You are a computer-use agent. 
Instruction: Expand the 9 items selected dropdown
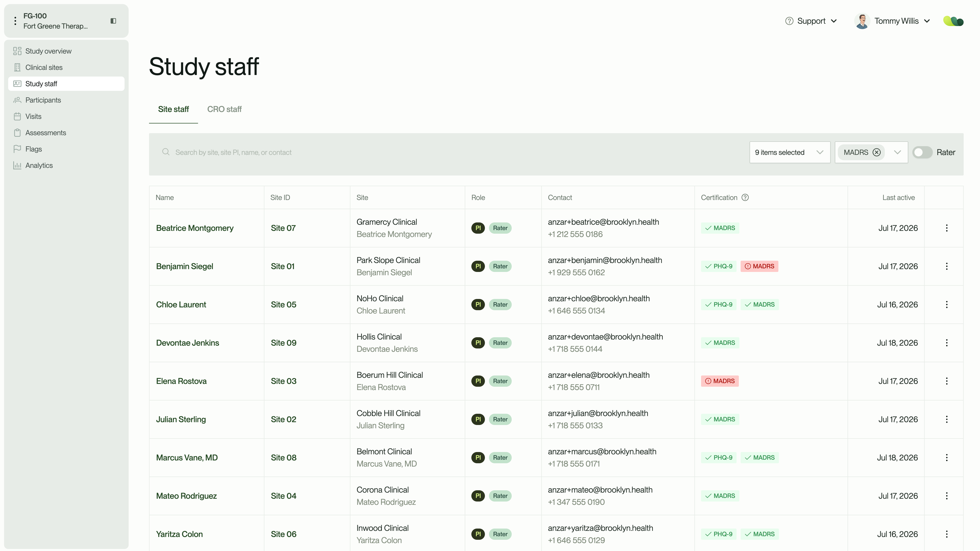pyautogui.click(x=789, y=152)
